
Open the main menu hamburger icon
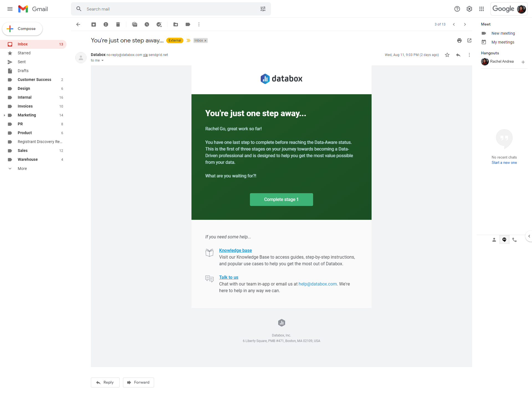click(10, 9)
